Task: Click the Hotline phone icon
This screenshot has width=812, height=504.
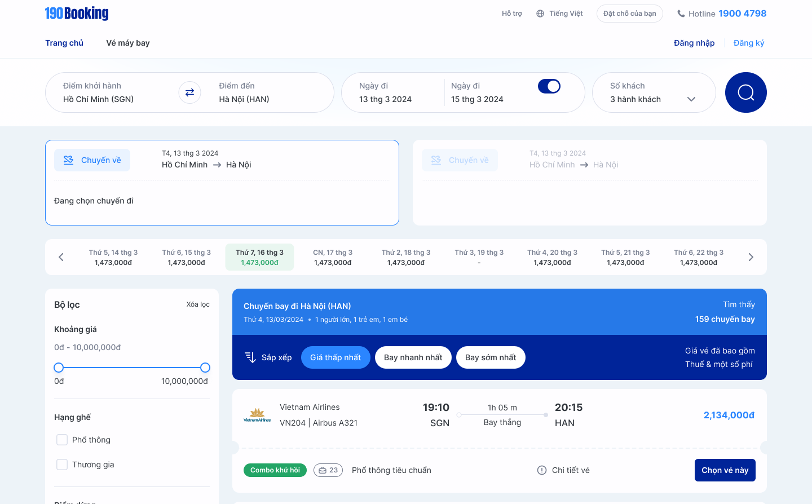Action: click(x=683, y=13)
